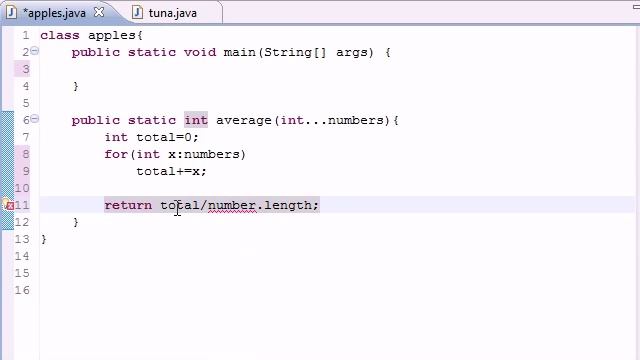Click 'public static void' on line 2

pyautogui.click(x=144, y=53)
